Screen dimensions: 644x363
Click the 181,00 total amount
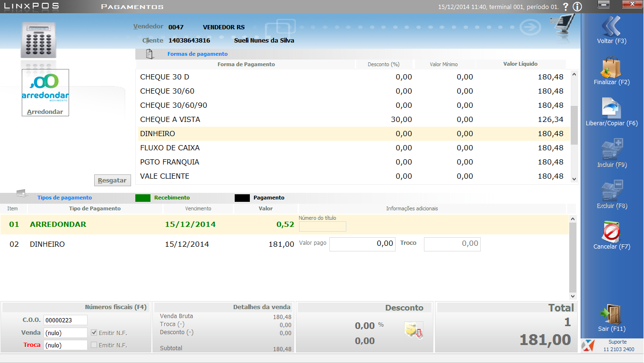point(545,340)
